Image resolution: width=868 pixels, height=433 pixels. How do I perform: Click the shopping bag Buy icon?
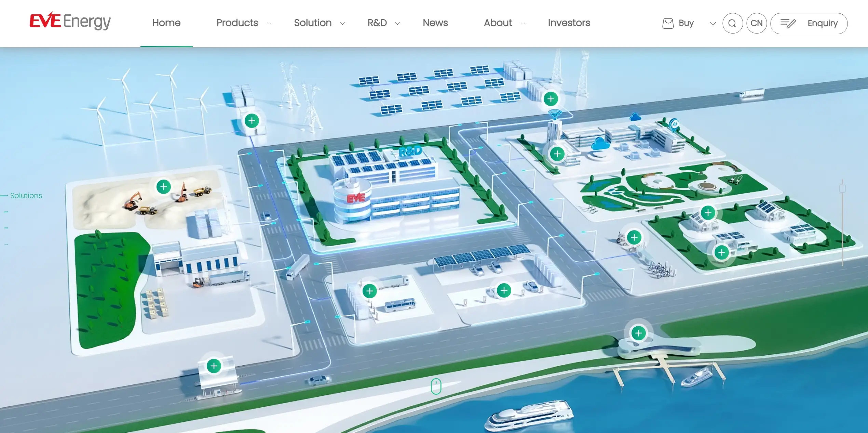tap(668, 23)
